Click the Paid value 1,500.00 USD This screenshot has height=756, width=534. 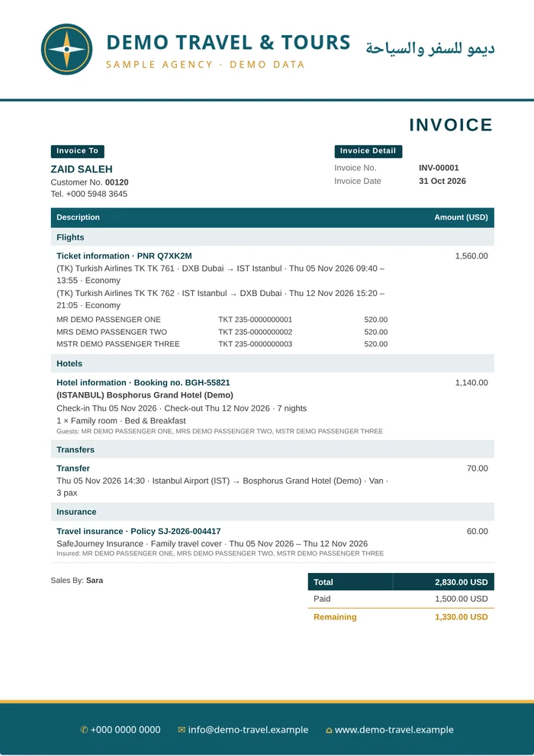[x=462, y=599]
